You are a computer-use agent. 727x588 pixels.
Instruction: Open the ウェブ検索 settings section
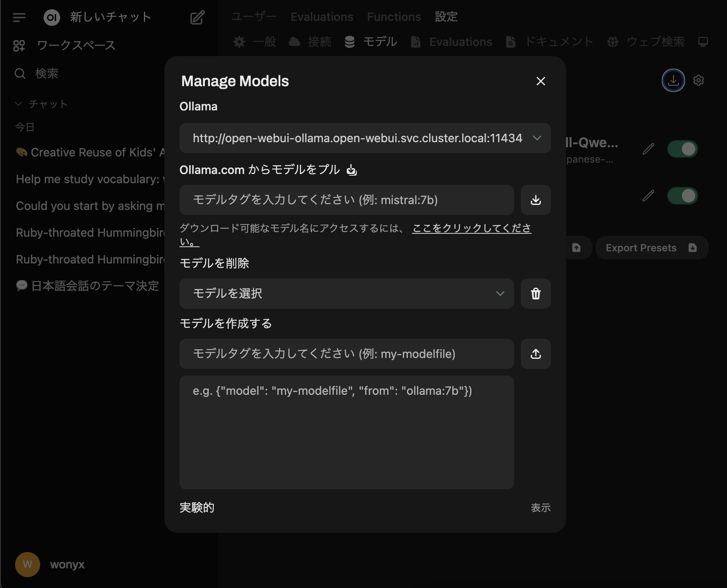[x=646, y=42]
